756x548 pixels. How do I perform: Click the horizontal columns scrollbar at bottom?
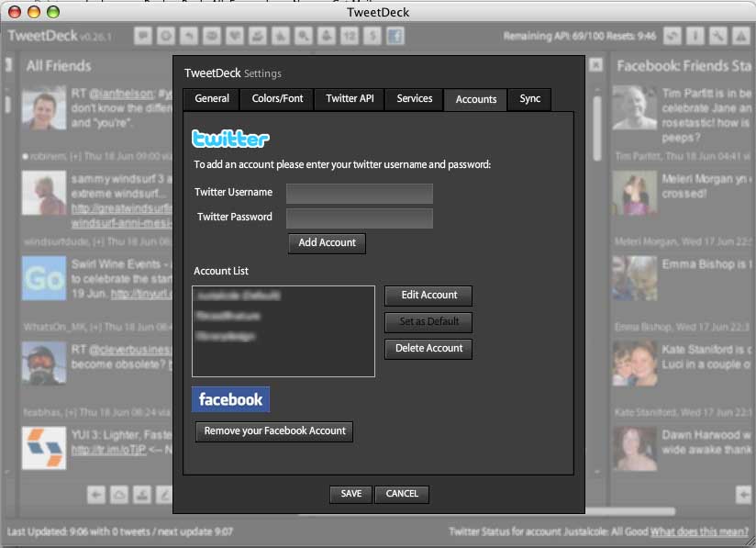click(x=487, y=511)
